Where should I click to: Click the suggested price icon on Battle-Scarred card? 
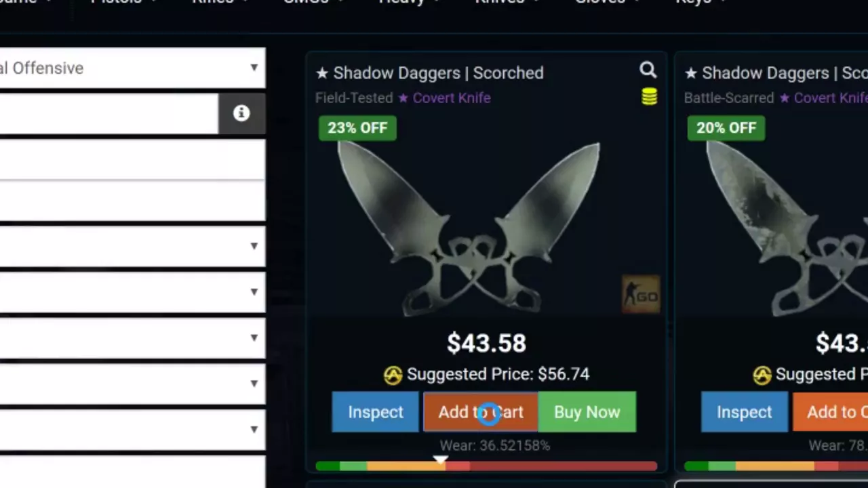pyautogui.click(x=762, y=375)
